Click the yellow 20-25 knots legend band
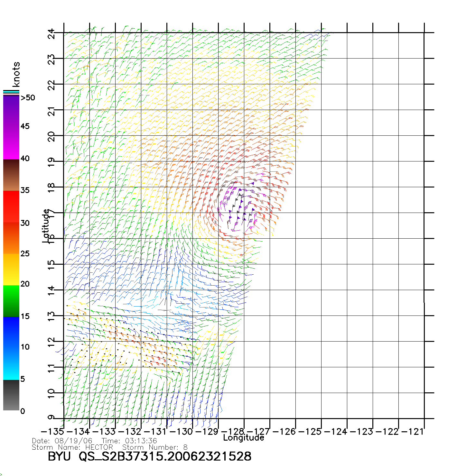 pyautogui.click(x=11, y=270)
